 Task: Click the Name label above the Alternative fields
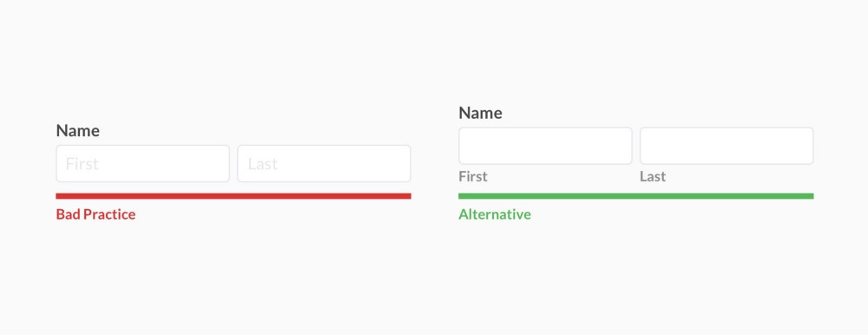click(x=481, y=113)
